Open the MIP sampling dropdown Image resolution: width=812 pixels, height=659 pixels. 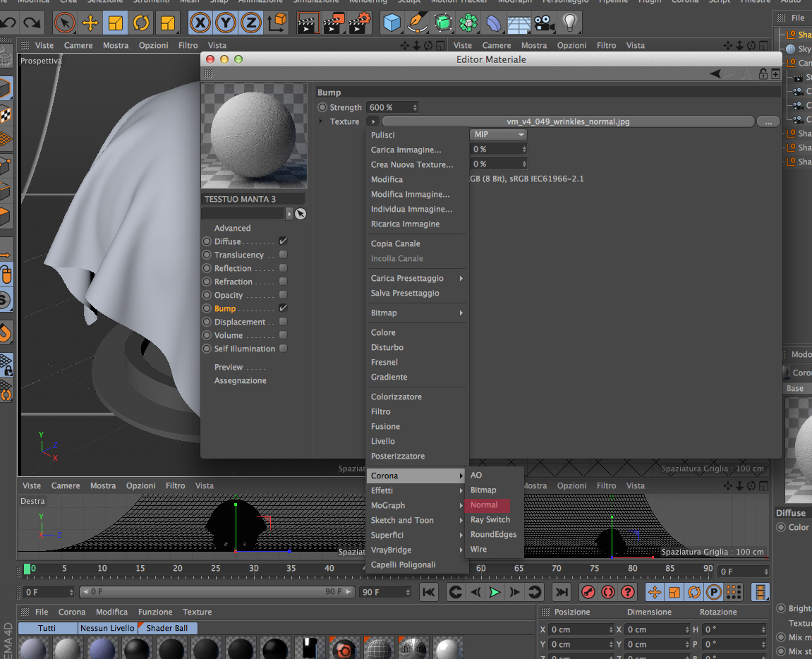point(498,135)
